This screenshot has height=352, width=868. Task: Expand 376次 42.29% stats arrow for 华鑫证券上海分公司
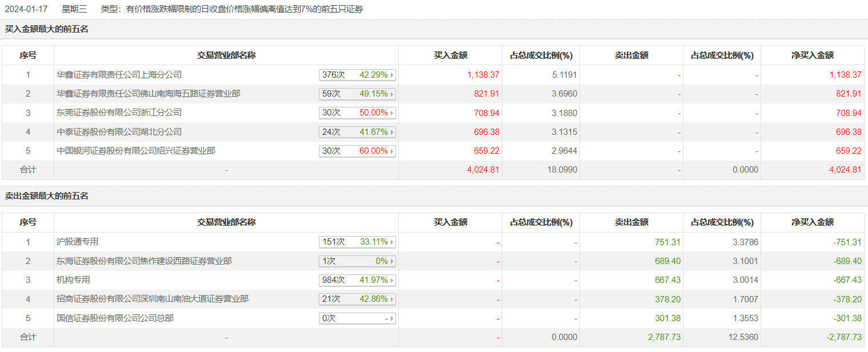357,75
